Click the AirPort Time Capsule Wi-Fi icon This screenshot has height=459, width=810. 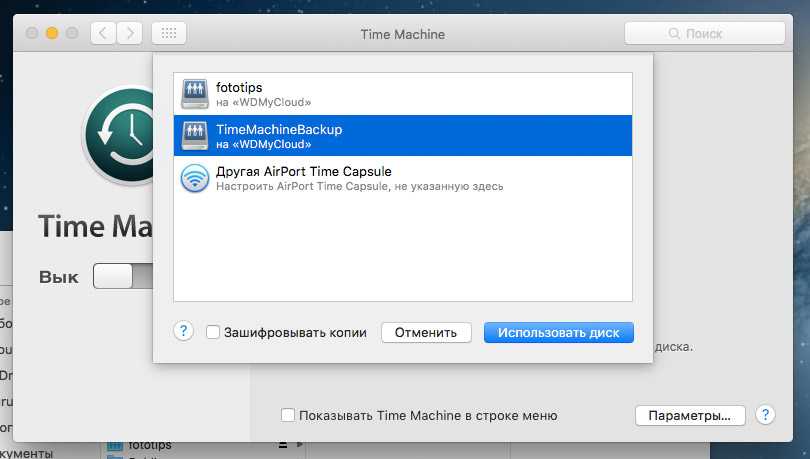coord(195,178)
